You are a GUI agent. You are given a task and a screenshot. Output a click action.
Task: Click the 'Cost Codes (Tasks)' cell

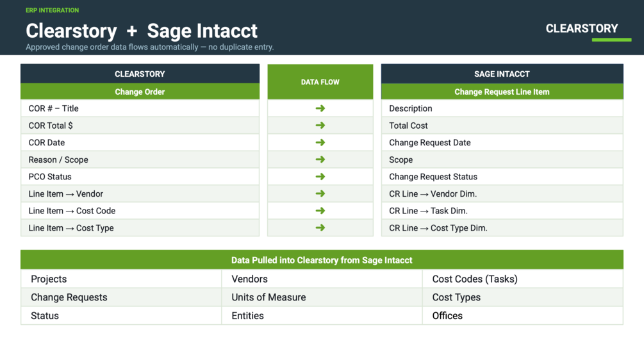(523, 279)
